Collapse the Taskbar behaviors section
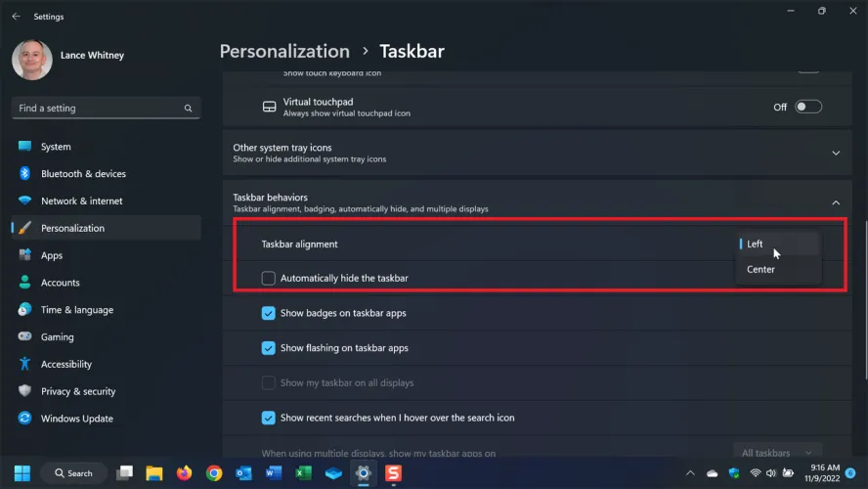This screenshot has height=489, width=868. [836, 202]
